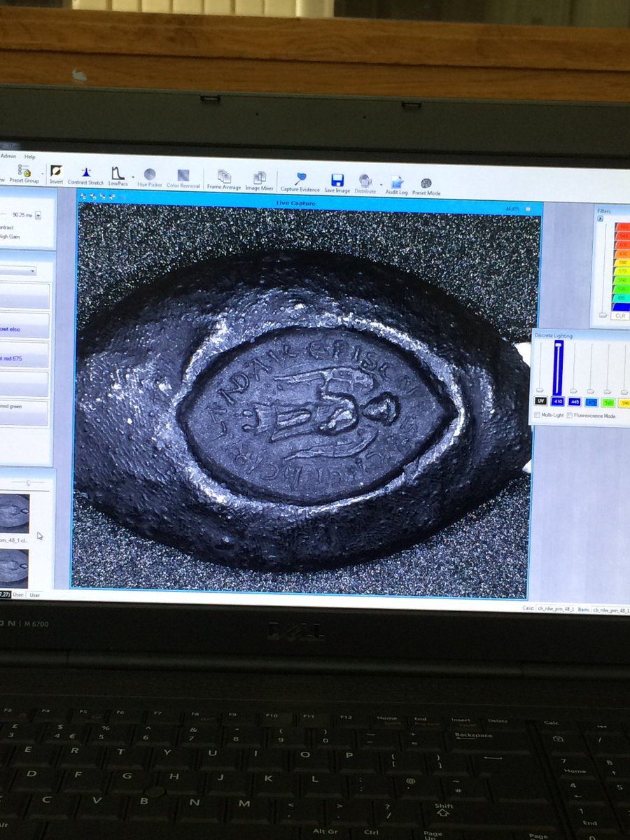Expand the Filters panel arrow button

pos(601,218)
